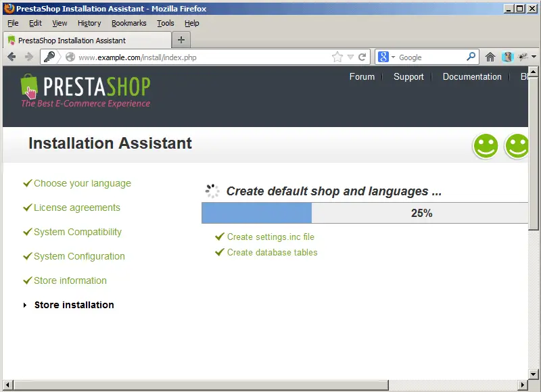Open the Forum link
541x392 pixels.
click(x=362, y=76)
